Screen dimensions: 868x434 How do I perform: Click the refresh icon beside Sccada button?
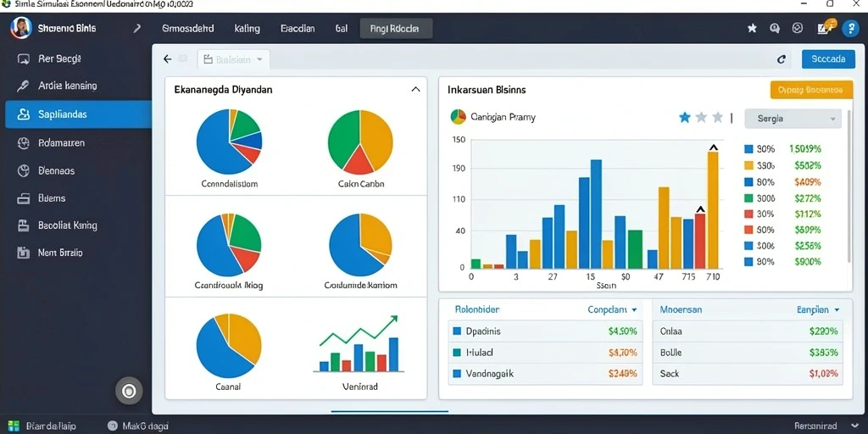coord(781,59)
